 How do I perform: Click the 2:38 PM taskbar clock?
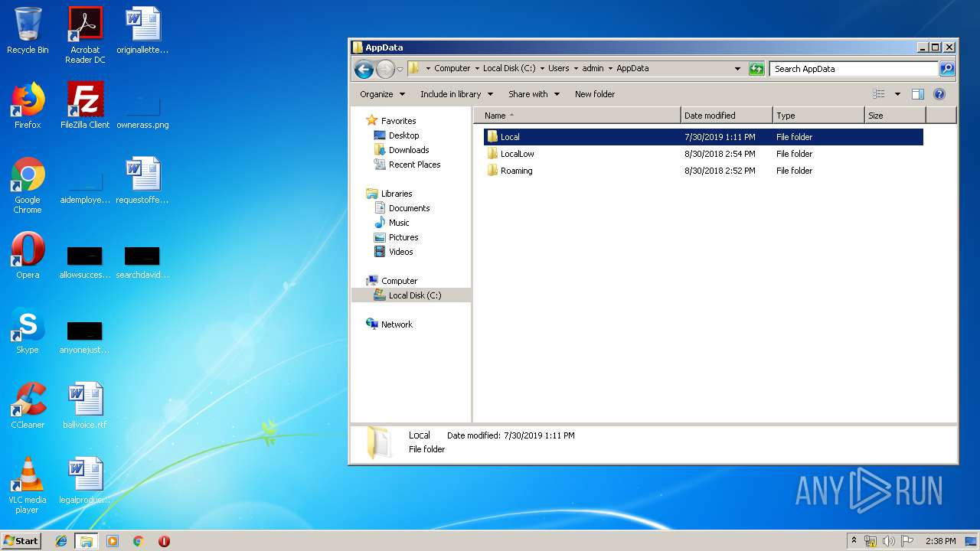point(941,541)
